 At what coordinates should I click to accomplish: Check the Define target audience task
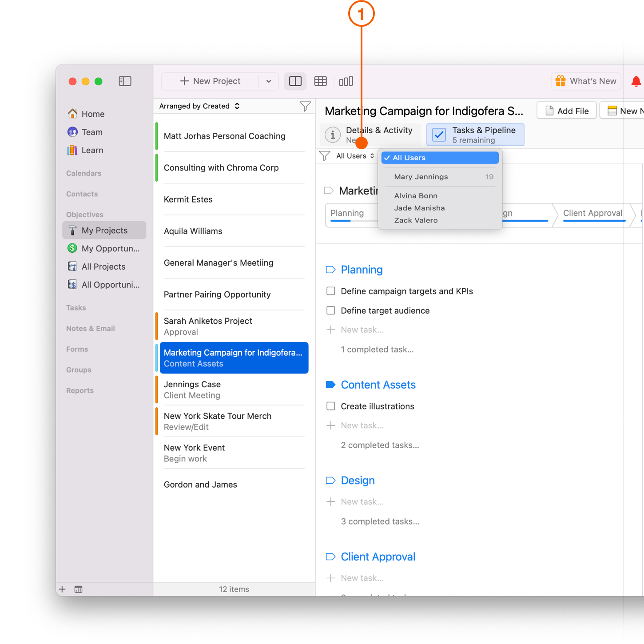tap(331, 310)
